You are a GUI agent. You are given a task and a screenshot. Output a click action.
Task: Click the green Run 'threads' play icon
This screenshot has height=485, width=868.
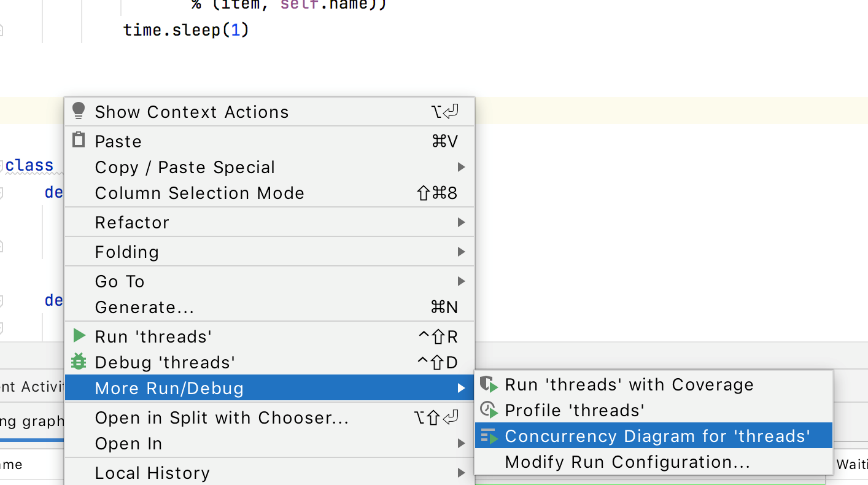pyautogui.click(x=78, y=335)
